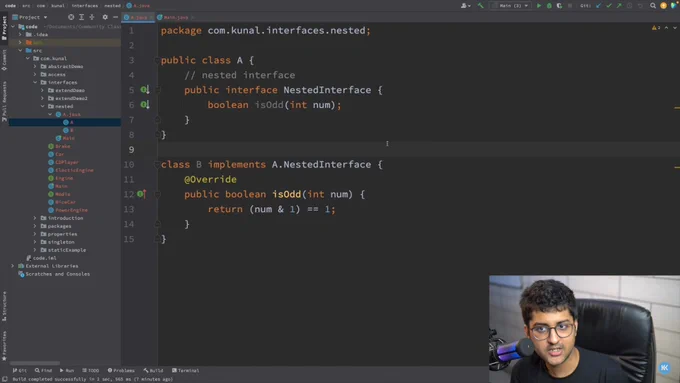This screenshot has width=680, height=383.
Task: Fold class B at line 10 marker
Action: click(157, 164)
